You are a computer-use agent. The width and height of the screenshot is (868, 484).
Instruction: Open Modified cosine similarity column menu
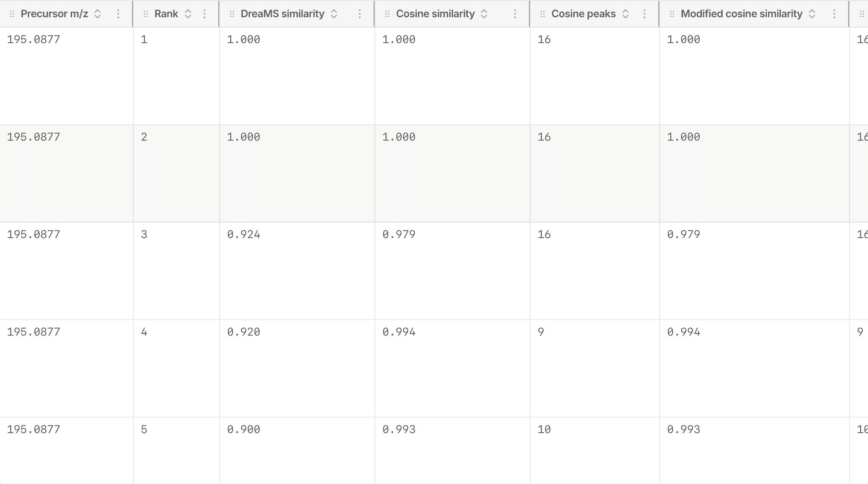click(x=834, y=14)
